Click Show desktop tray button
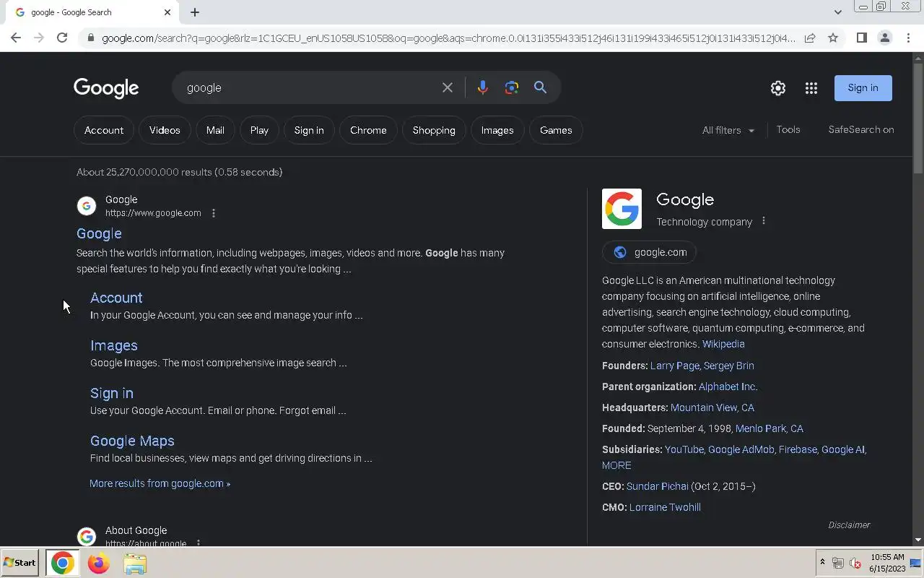Viewport: 924px width, 578px height. (x=915, y=563)
